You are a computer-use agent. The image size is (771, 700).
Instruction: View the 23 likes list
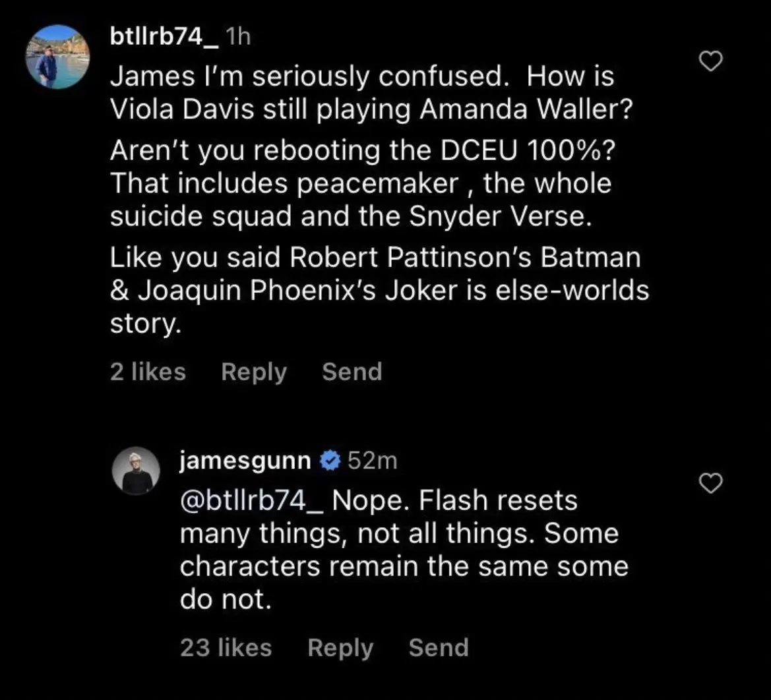pos(226,648)
